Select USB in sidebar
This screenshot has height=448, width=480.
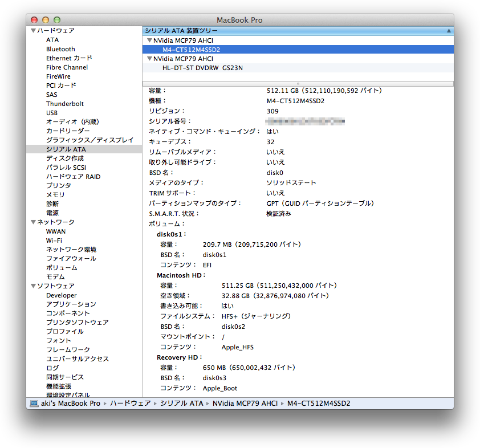pyautogui.click(x=52, y=113)
